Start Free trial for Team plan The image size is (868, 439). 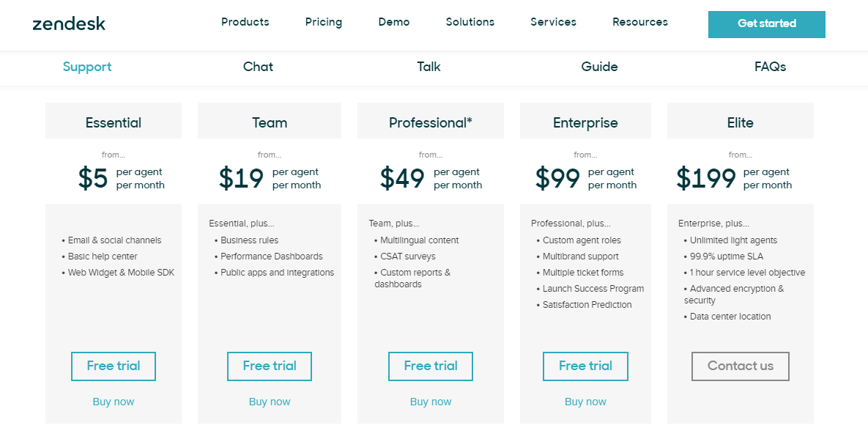pos(270,366)
